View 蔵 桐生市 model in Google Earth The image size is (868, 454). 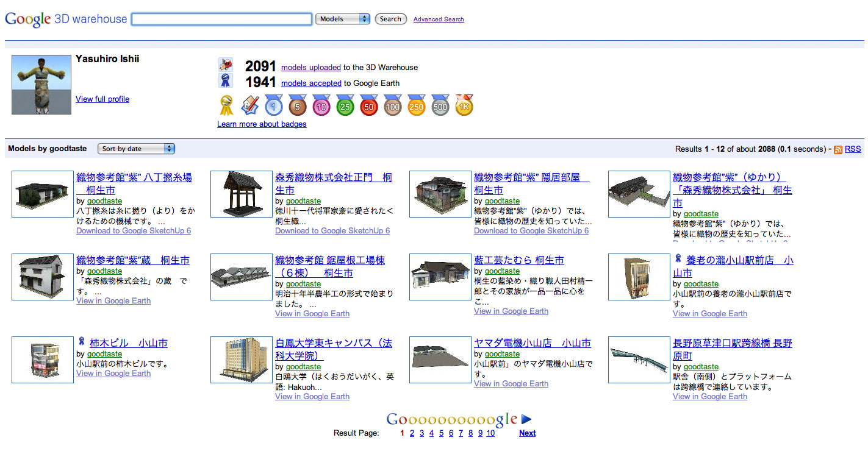[113, 301]
